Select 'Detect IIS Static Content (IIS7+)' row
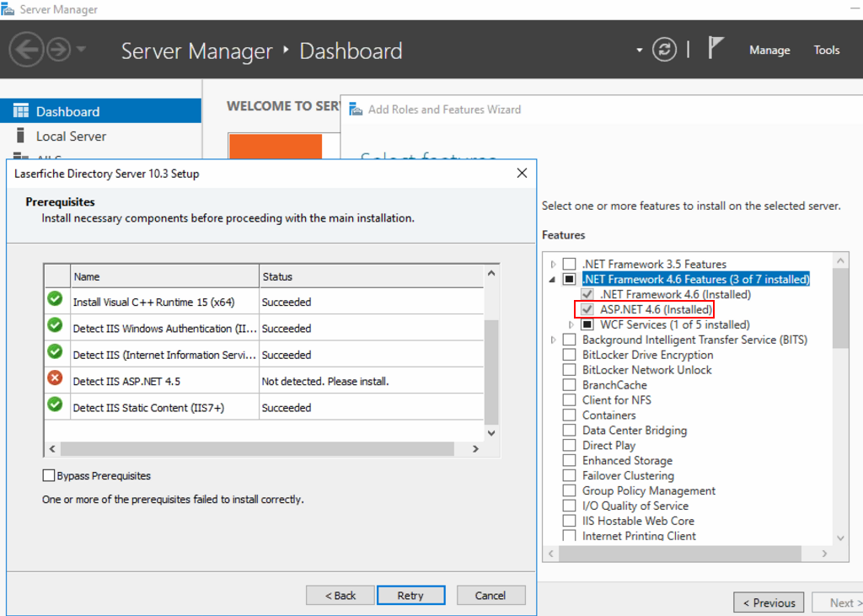Image resolution: width=863 pixels, height=616 pixels. click(264, 407)
